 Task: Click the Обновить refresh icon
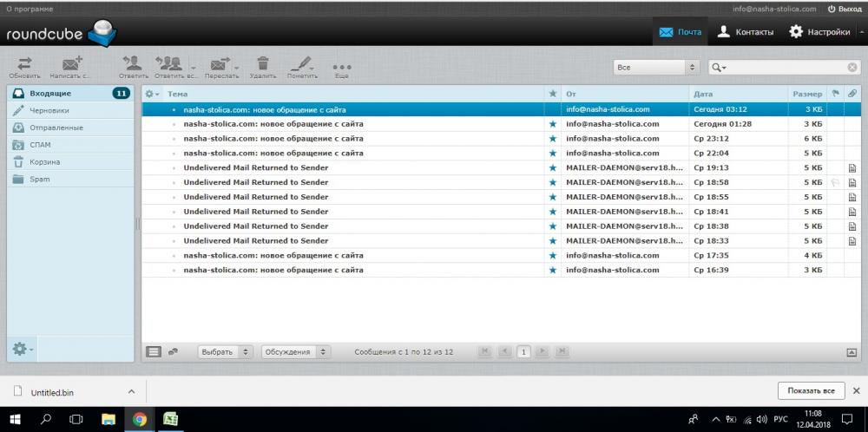[24, 63]
